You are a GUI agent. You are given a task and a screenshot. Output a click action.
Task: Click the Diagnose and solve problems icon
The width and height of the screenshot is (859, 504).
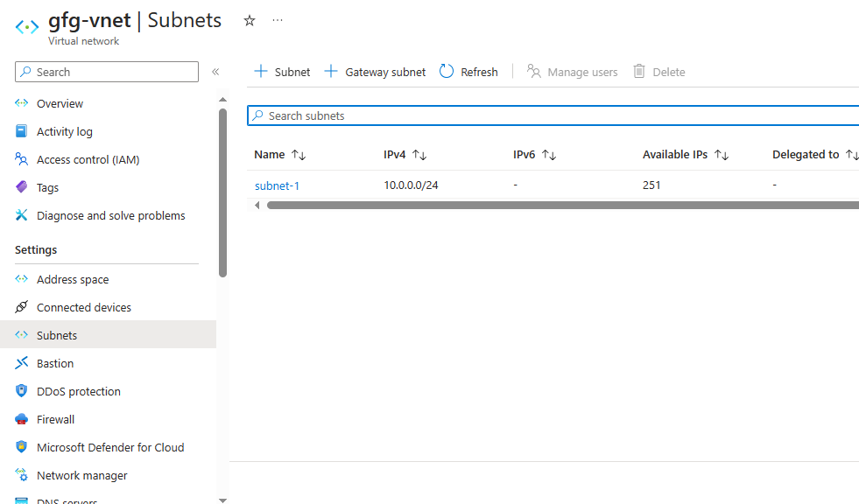21,214
